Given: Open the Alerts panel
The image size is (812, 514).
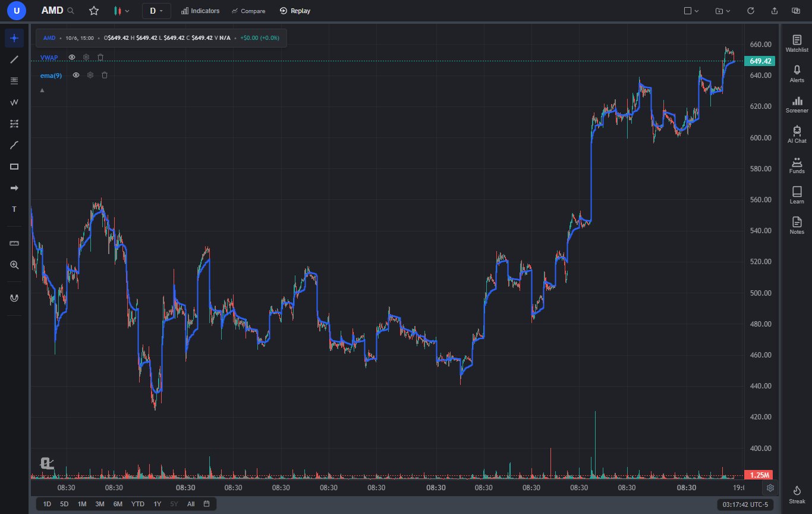Looking at the screenshot, I should click(797, 74).
